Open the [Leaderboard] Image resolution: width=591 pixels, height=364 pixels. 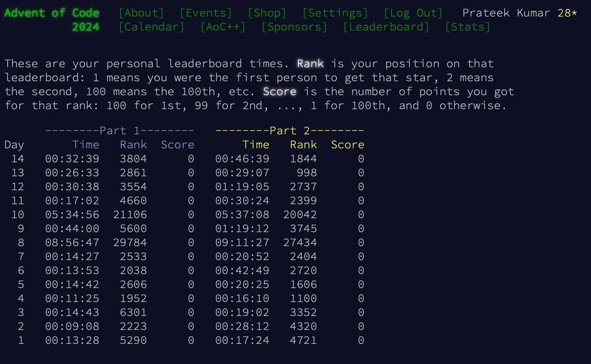pos(387,27)
